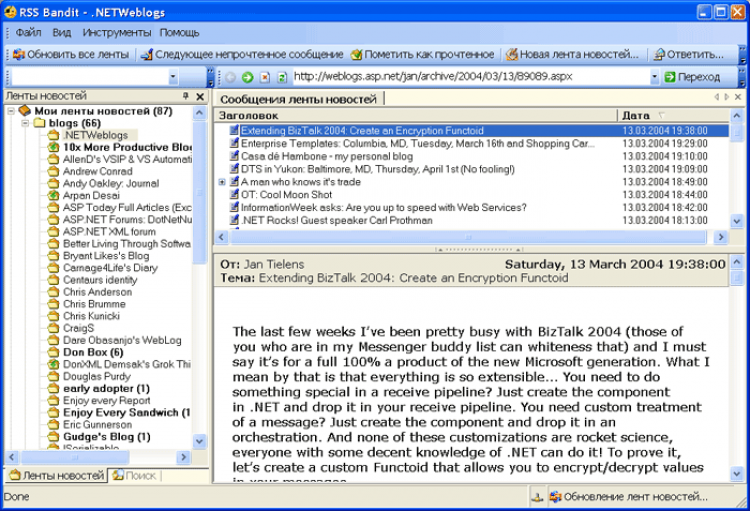Open DTS in Yukon: Baltimore message
This screenshot has width=750, height=511.
[378, 169]
